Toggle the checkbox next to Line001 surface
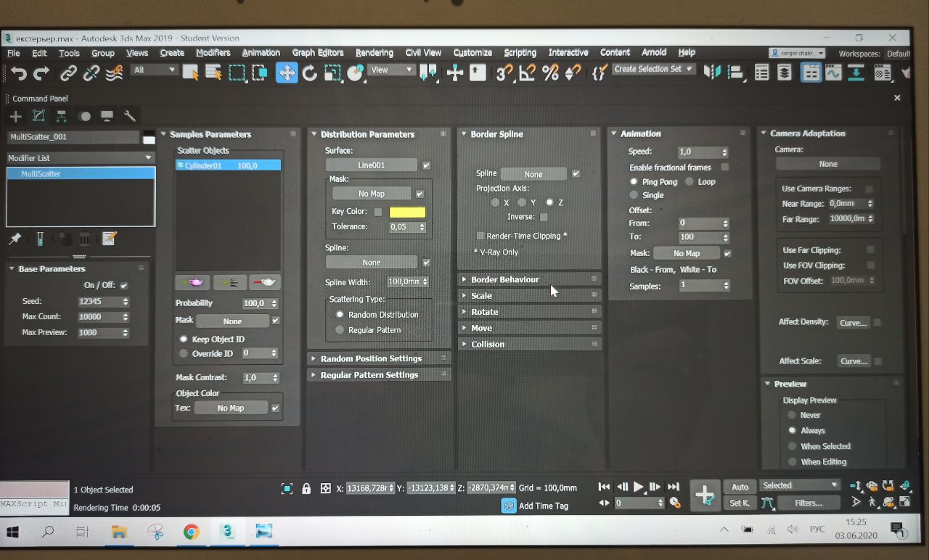929x560 pixels. coord(426,165)
